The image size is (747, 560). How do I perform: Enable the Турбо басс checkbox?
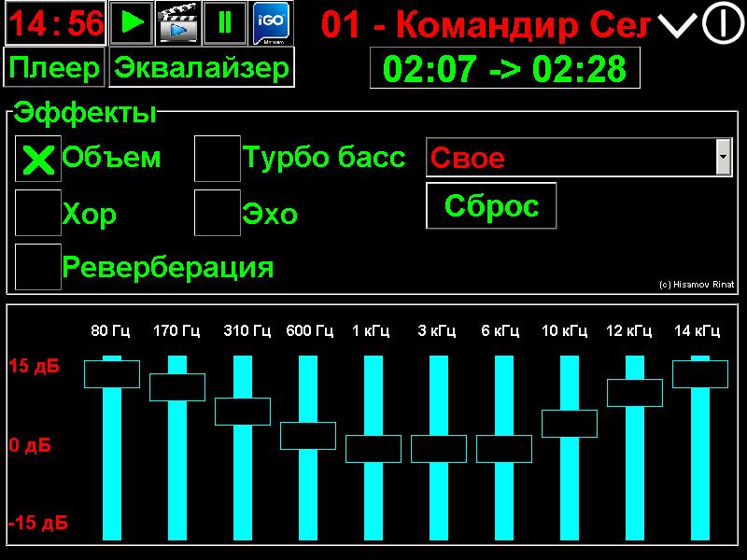[x=218, y=159]
